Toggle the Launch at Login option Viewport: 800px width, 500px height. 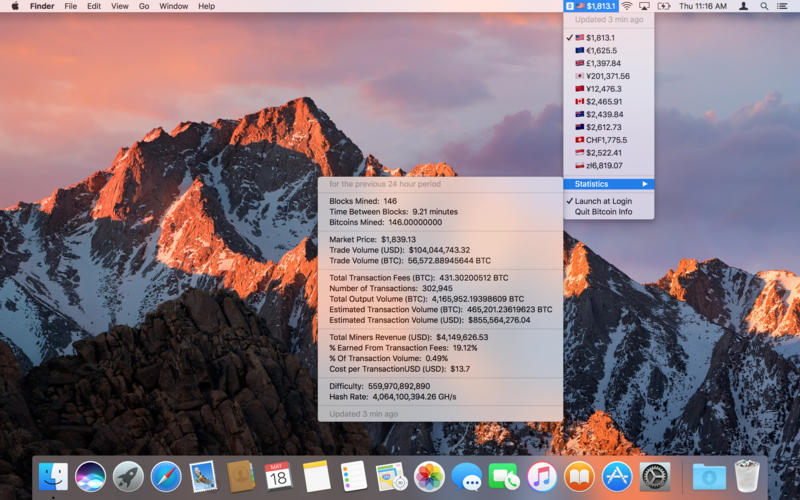603,201
